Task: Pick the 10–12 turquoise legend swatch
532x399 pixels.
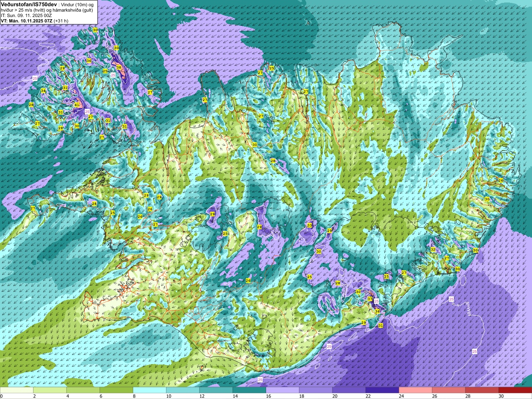Action: [183, 390]
